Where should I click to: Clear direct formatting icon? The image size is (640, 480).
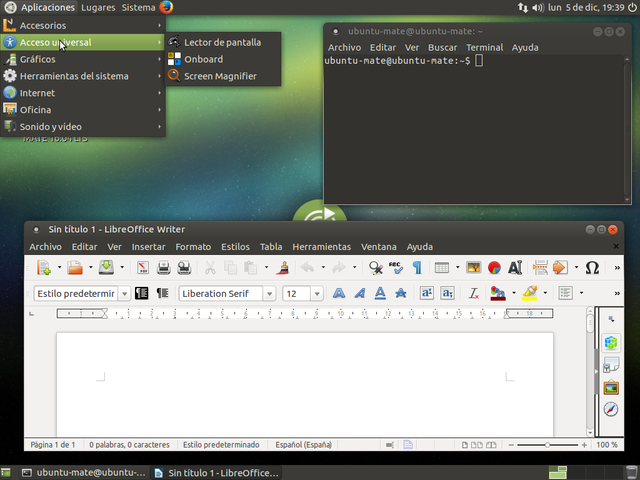pos(473,293)
